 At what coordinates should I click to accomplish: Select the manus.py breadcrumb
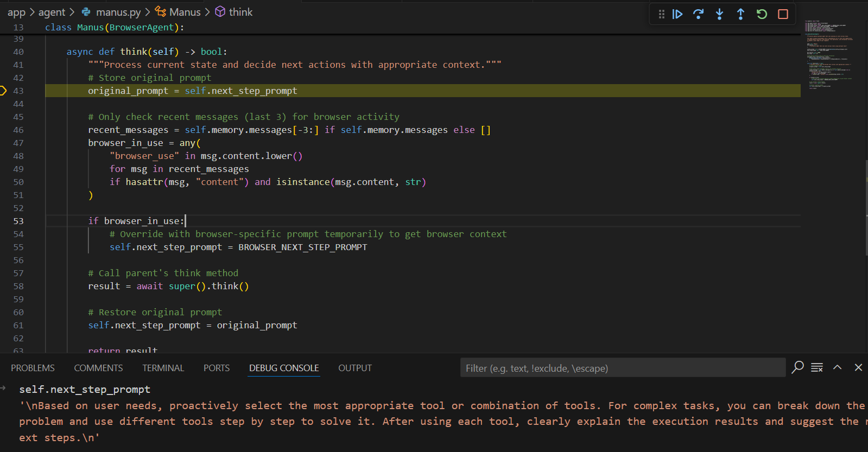tap(118, 12)
